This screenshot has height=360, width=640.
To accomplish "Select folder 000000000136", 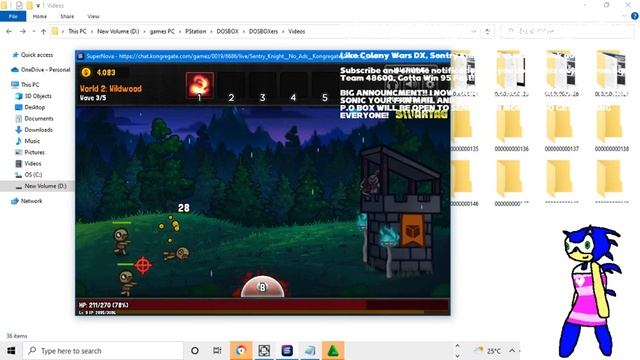I will click(511, 129).
